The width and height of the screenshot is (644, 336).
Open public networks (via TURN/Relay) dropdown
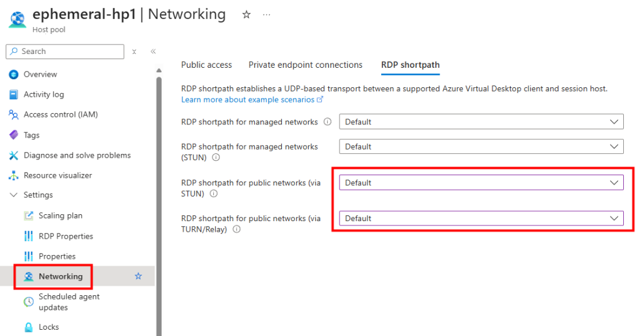[481, 219]
